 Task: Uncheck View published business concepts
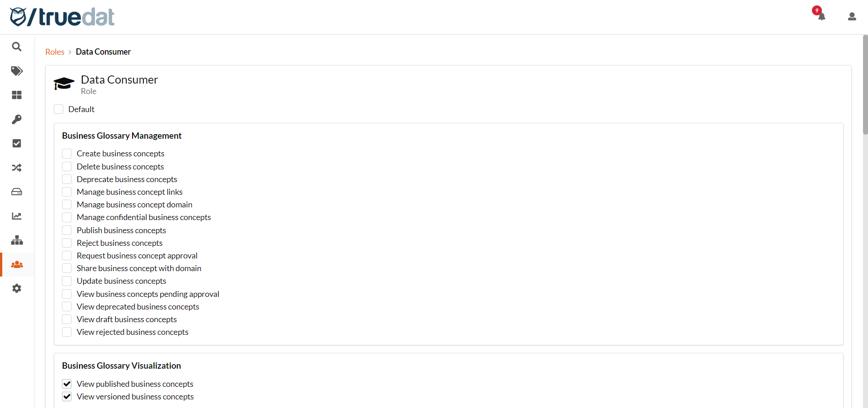pyautogui.click(x=66, y=384)
